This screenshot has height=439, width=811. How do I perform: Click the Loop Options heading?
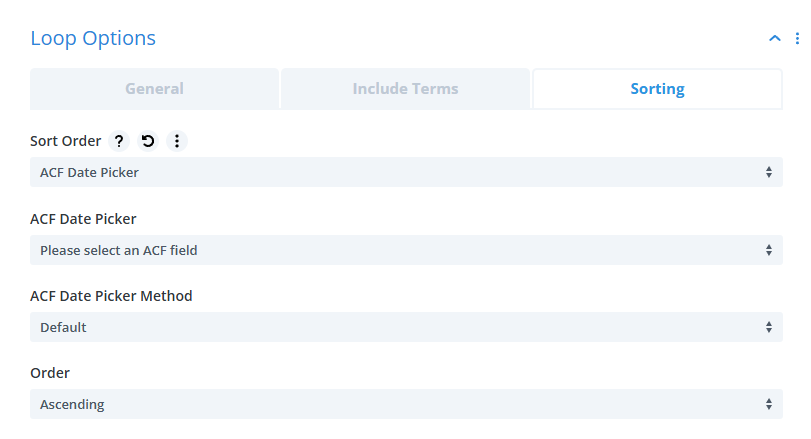(93, 39)
